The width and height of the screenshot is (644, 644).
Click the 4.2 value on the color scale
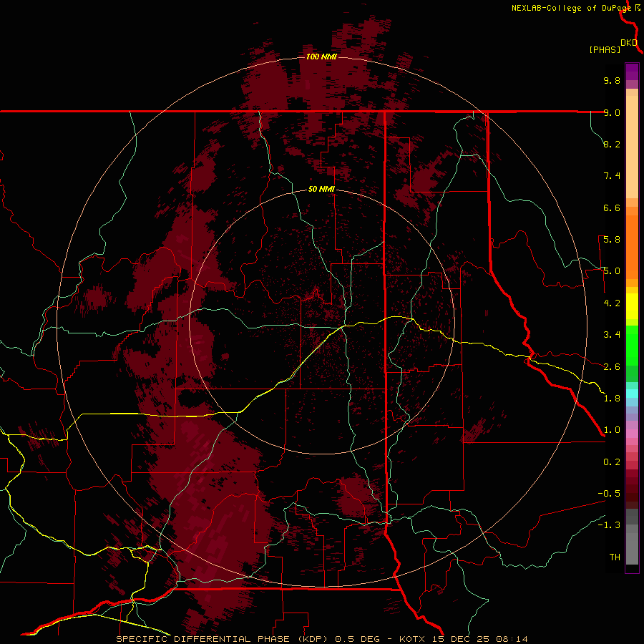pos(612,303)
